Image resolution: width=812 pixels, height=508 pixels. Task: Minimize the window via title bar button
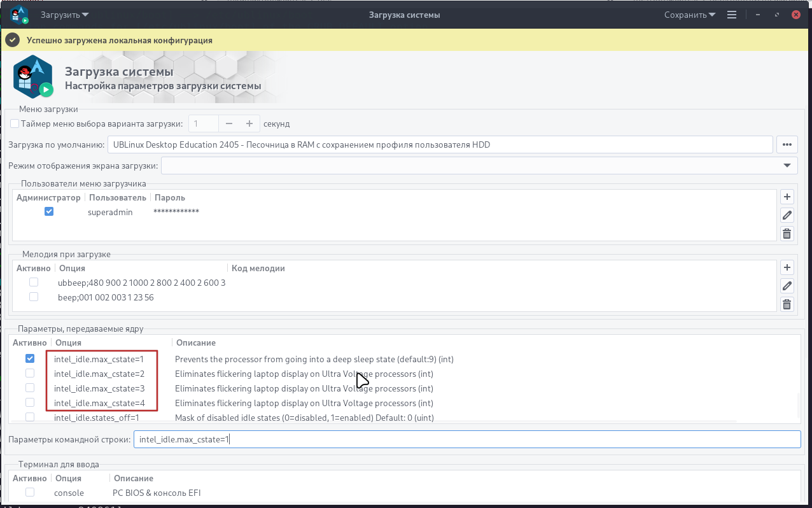point(757,15)
